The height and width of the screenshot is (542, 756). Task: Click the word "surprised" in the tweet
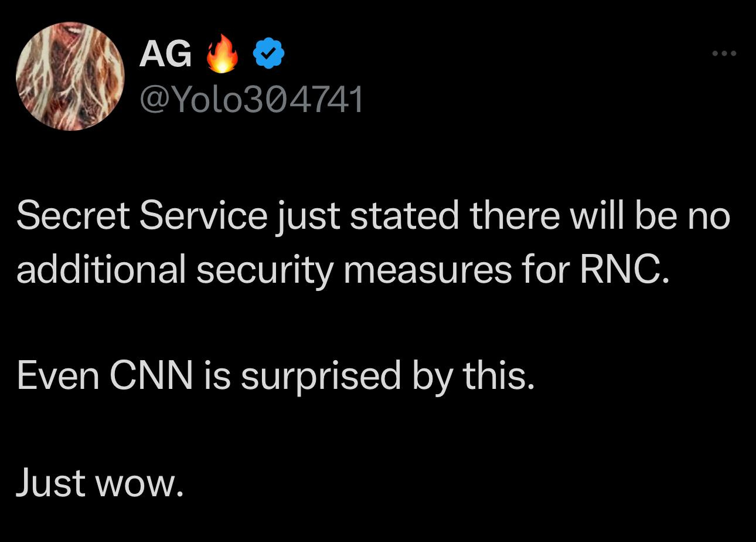click(321, 377)
